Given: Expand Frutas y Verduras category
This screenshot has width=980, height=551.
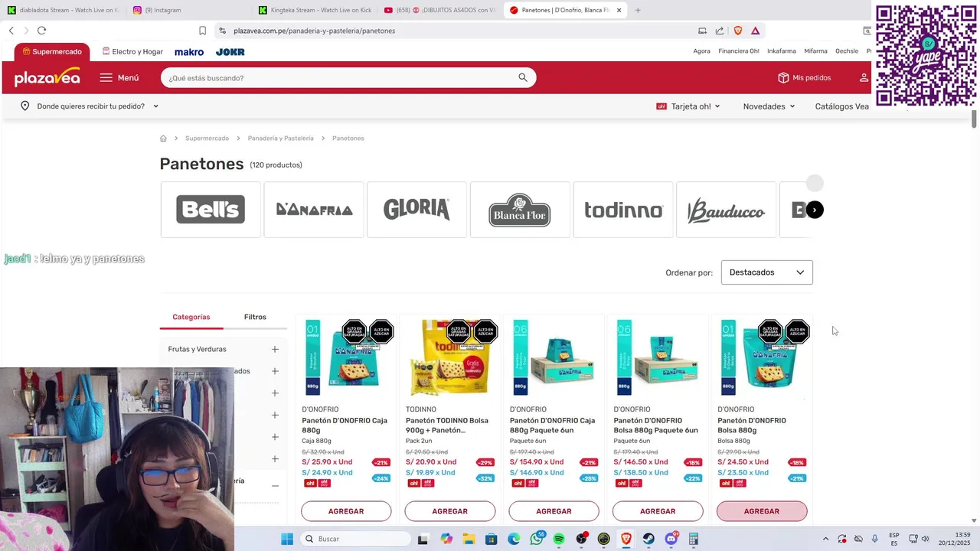Looking at the screenshot, I should click(275, 349).
